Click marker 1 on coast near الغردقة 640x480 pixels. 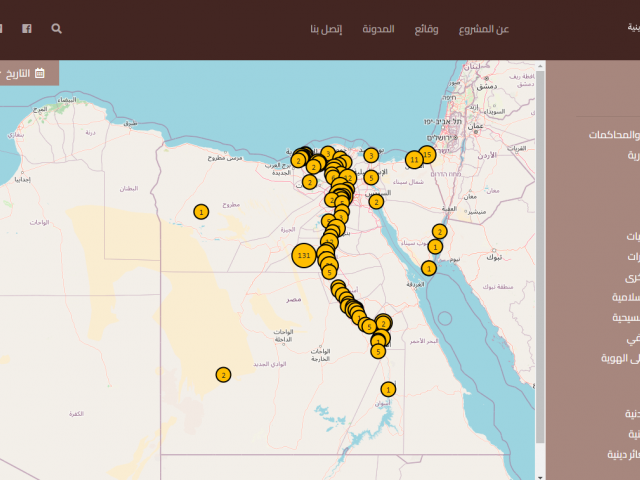tap(428, 268)
